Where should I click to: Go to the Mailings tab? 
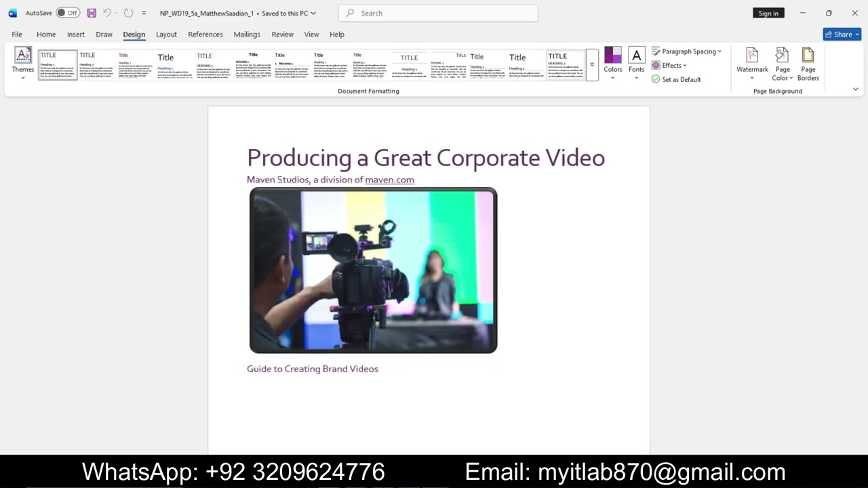click(x=247, y=34)
